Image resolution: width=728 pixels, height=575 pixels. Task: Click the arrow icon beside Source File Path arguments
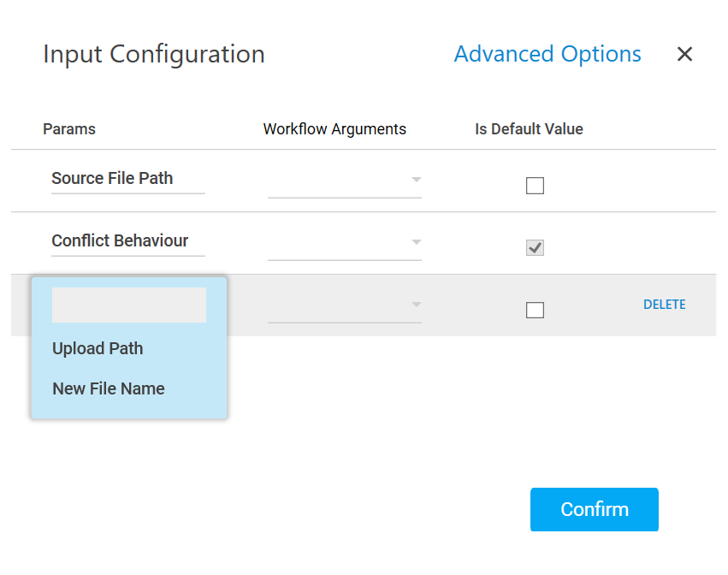click(x=417, y=180)
